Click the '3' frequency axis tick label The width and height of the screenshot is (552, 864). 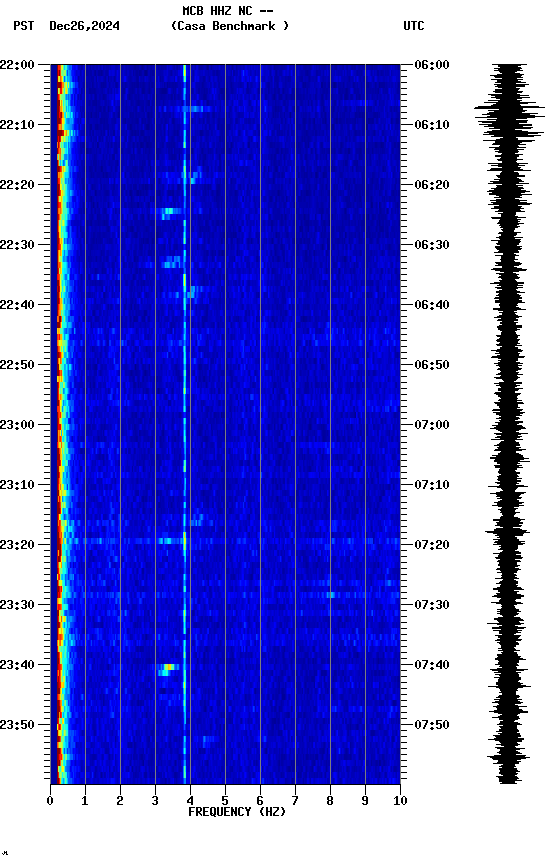pyautogui.click(x=155, y=801)
